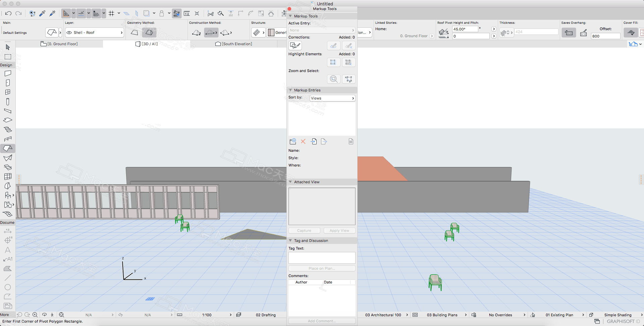Toggle the Cover Fill checkmark button
Image resolution: width=644 pixels, height=326 pixels.
631,32
